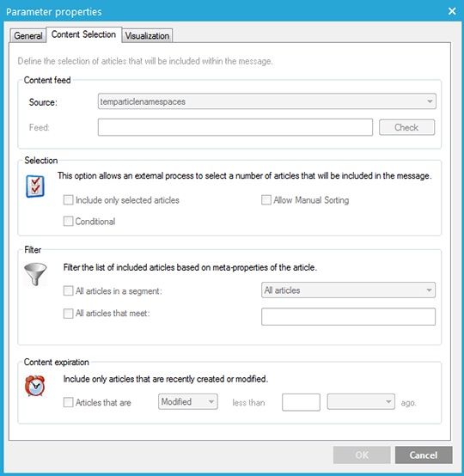Click the Cancel button
This screenshot has width=464, height=476.
(424, 455)
